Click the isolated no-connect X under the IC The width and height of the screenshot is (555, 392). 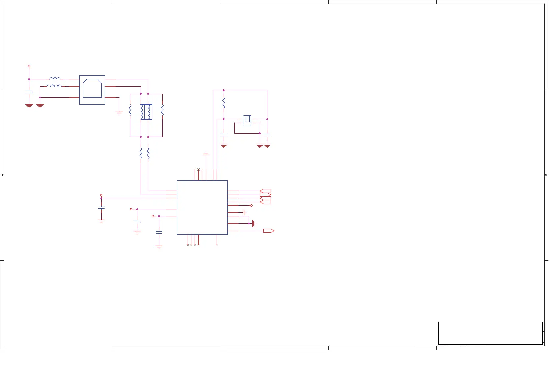pyautogui.click(x=217, y=245)
